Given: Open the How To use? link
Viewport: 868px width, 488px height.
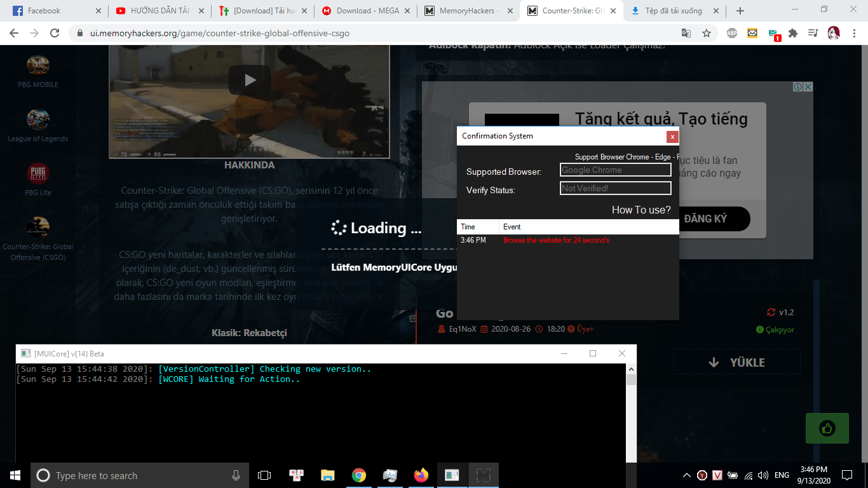Looking at the screenshot, I should coord(641,210).
